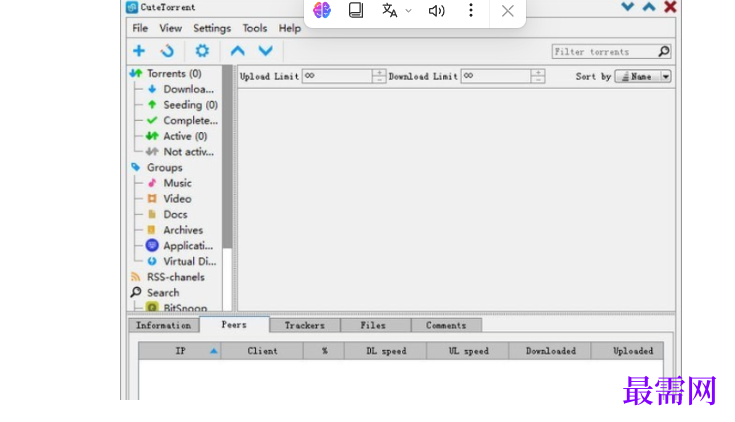The width and height of the screenshot is (735, 422).
Task: Select the Music group
Action: [x=177, y=183]
